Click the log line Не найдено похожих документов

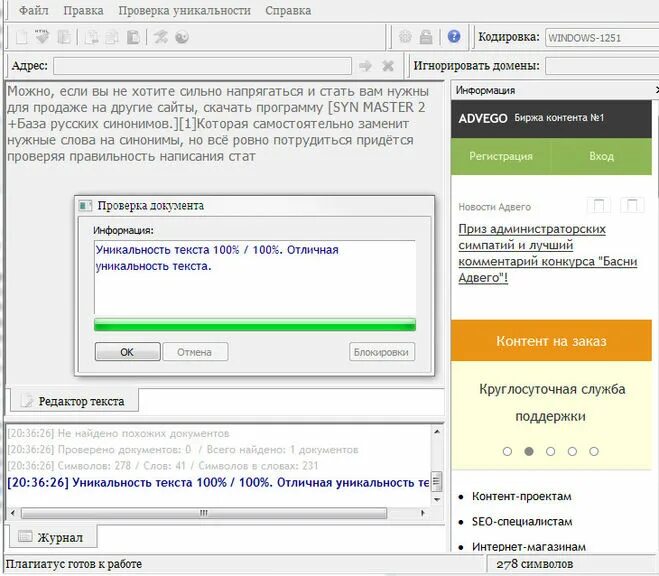pos(119,433)
